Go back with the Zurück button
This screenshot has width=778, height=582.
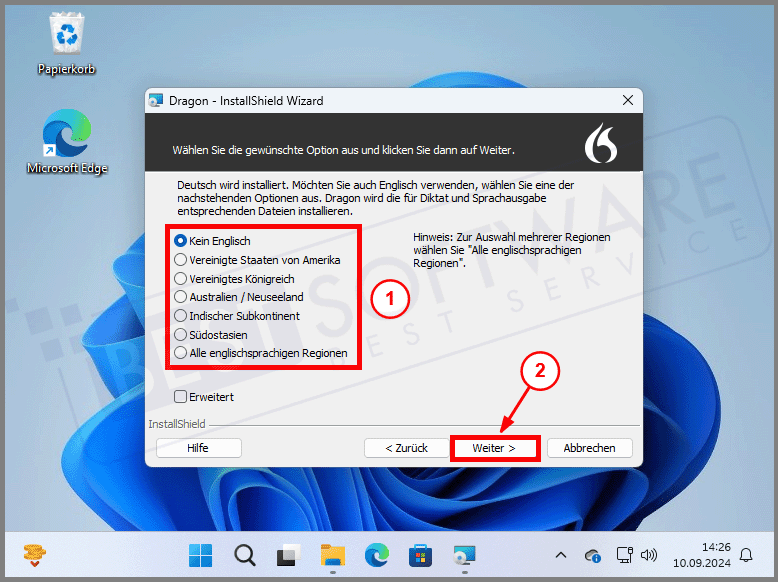[x=406, y=448]
